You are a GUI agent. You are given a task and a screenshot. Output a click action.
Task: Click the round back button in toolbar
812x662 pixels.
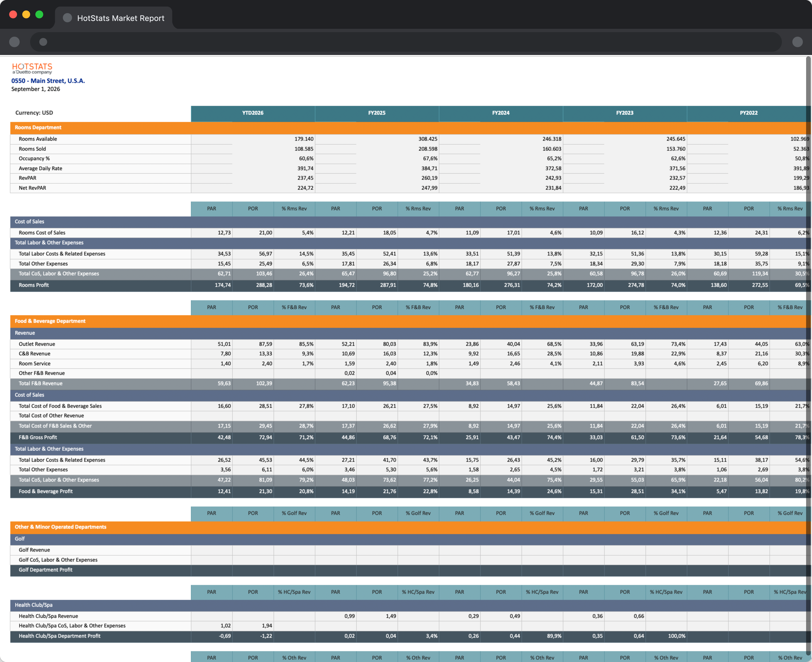tap(15, 42)
